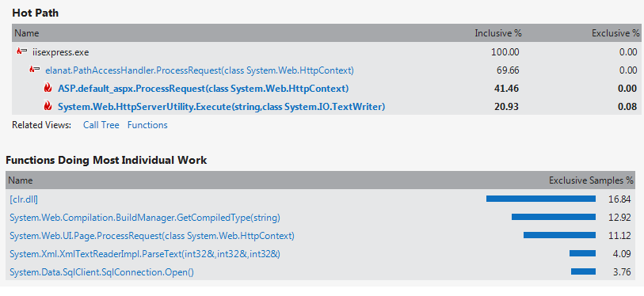The height and width of the screenshot is (296, 644).
Task: Open System.Web.HttpServerUtility.Execute function details
Action: point(221,107)
